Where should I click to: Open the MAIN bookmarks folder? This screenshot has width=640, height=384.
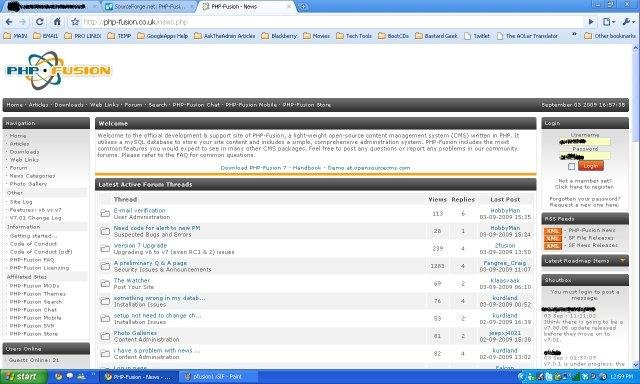(15, 36)
